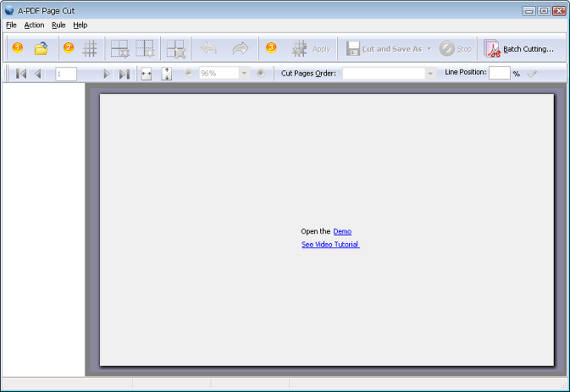Go to the previous page
Screen dimensions: 570x392
tap(37, 74)
